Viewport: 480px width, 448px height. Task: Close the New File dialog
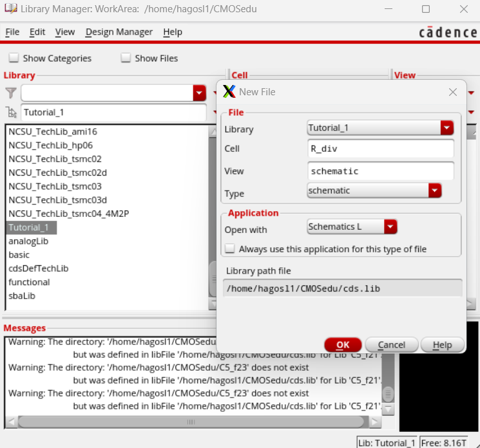pos(453,92)
